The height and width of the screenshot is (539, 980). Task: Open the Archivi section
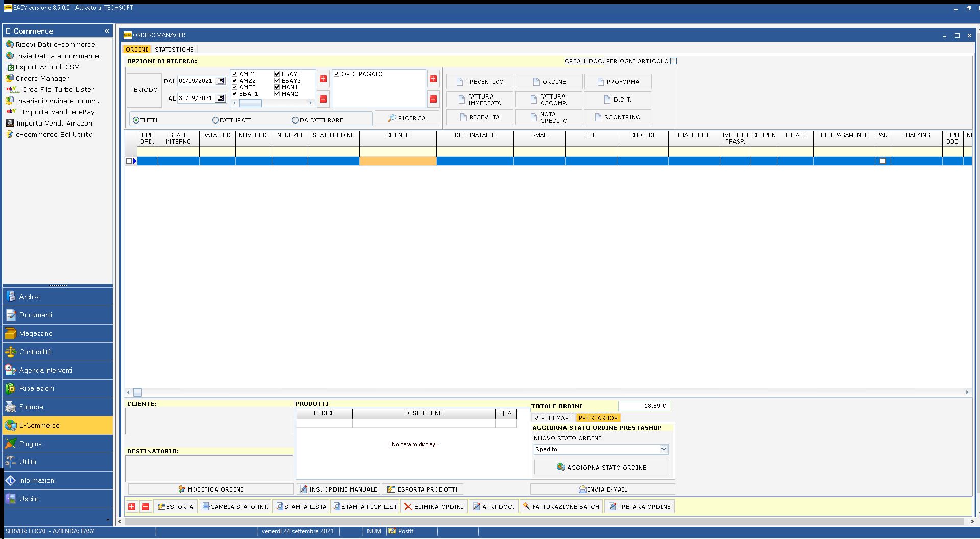pos(58,297)
